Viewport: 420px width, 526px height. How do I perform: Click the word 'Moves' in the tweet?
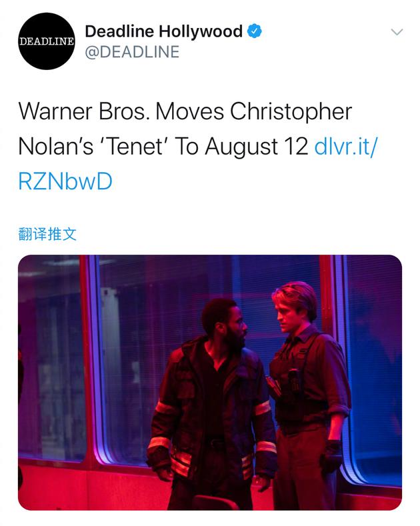point(190,111)
